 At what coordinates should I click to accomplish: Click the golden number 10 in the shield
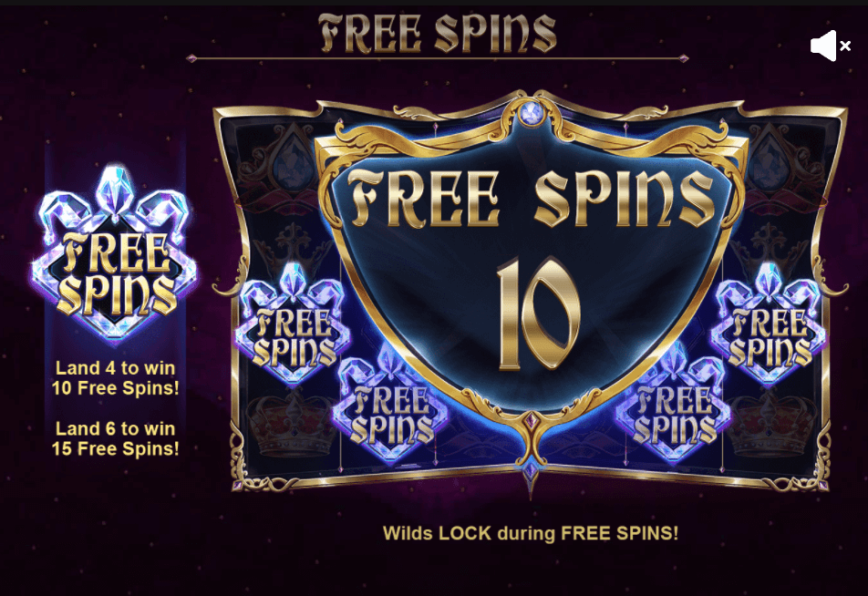(539, 313)
